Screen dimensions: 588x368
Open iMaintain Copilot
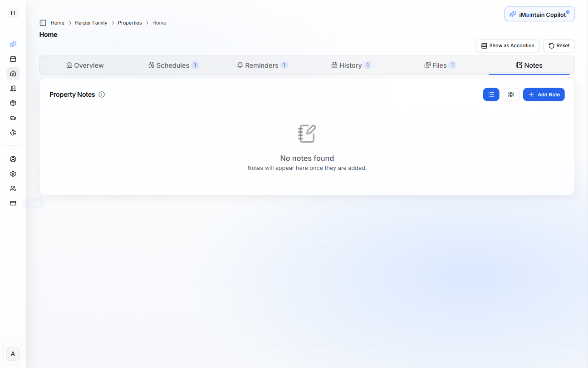pos(539,14)
